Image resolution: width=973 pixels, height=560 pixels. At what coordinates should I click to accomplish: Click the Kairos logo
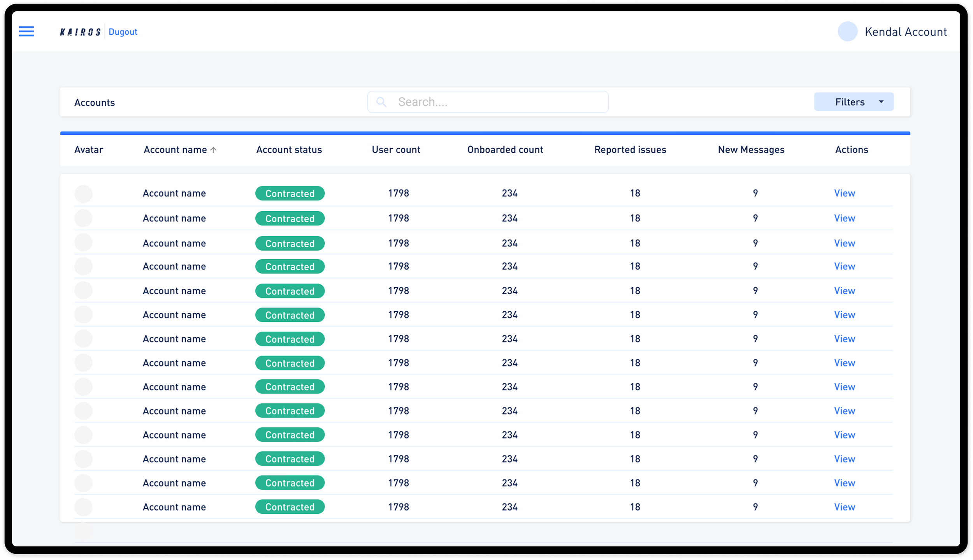(x=80, y=32)
